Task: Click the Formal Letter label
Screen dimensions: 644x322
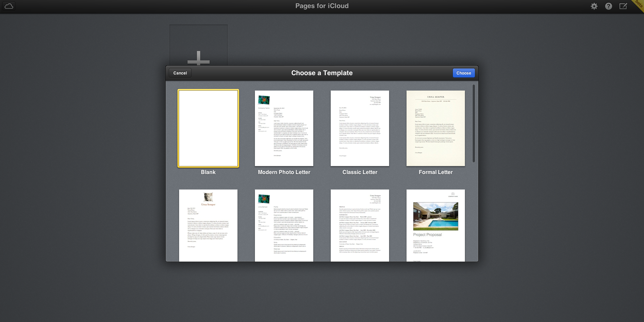Action: (436, 172)
